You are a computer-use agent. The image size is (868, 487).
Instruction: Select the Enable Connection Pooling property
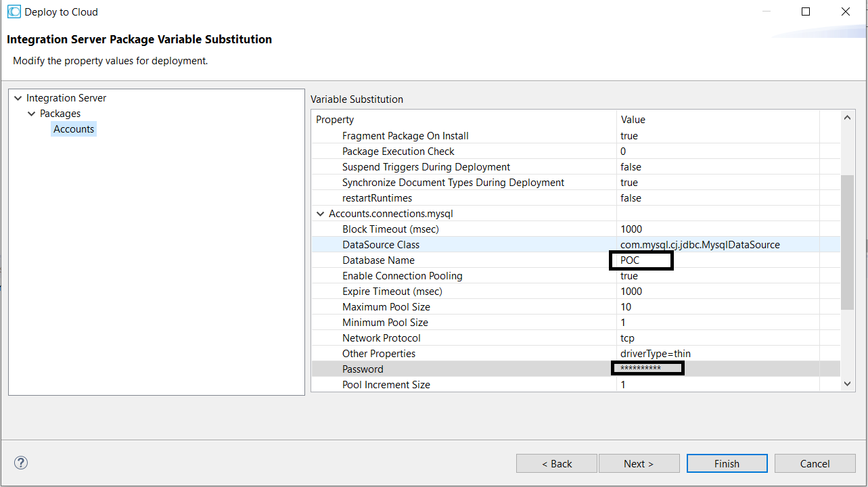tap(403, 276)
